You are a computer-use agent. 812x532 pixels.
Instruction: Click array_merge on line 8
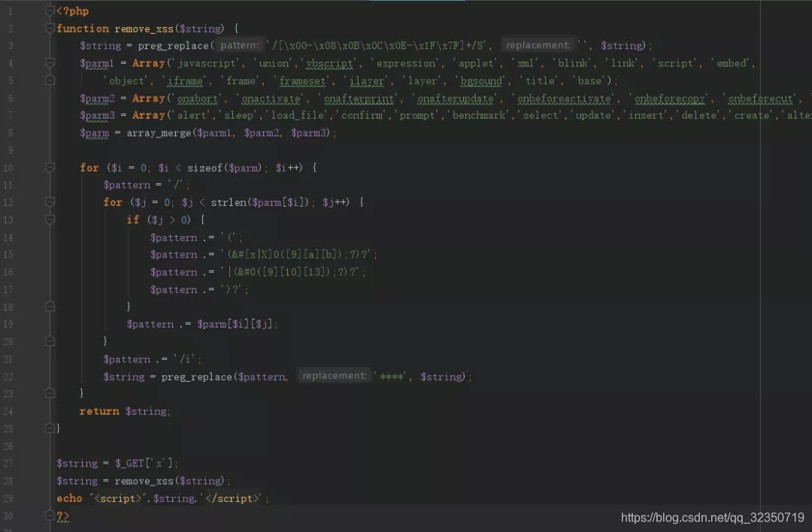point(159,133)
